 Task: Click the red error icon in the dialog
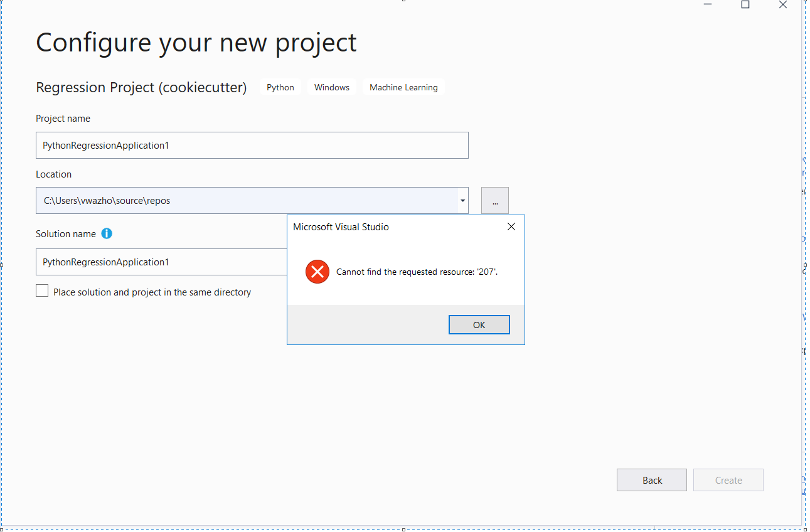317,272
